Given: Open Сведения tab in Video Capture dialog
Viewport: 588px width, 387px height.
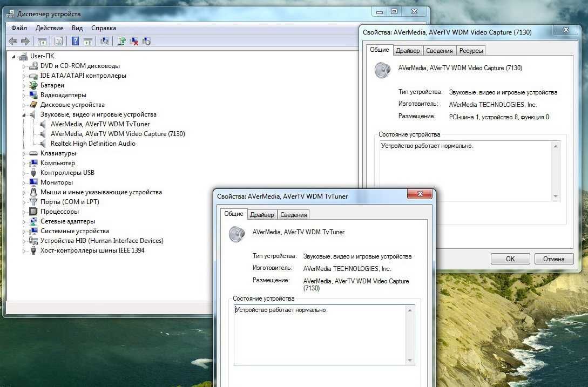Looking at the screenshot, I should (440, 51).
